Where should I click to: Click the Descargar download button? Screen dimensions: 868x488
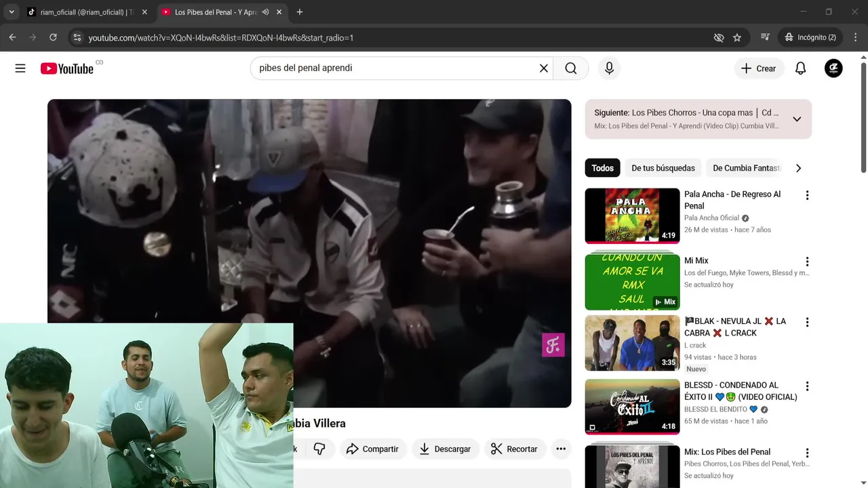pyautogui.click(x=445, y=449)
